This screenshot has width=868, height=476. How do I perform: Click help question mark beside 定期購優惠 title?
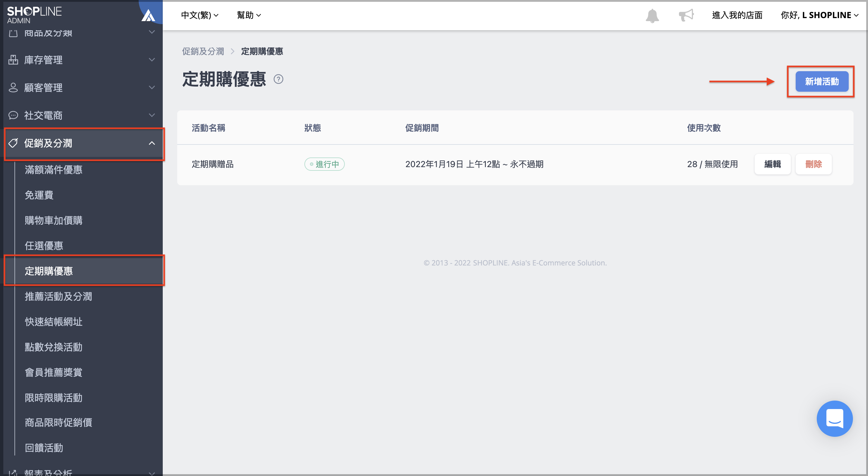(278, 79)
